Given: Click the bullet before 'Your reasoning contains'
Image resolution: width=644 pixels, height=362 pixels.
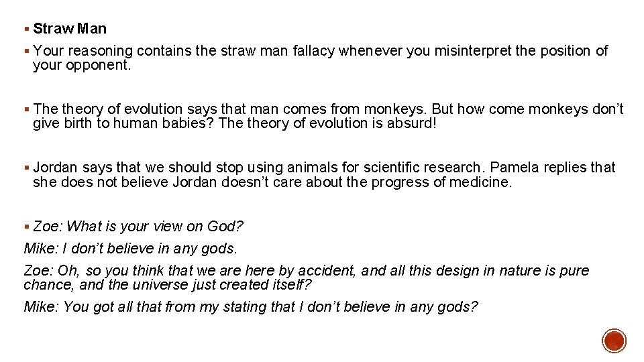Looking at the screenshot, I should [27, 52].
